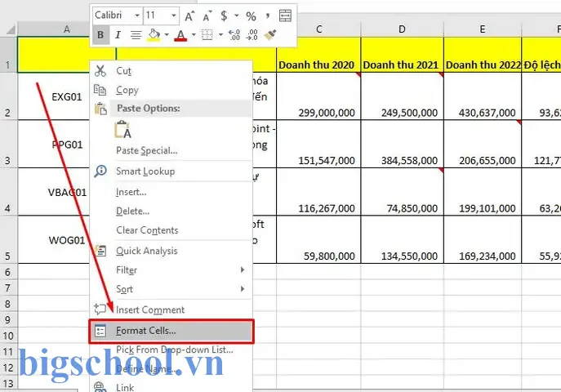Click the Merge and Center icon
The width and height of the screenshot is (561, 392).
coord(285,16)
